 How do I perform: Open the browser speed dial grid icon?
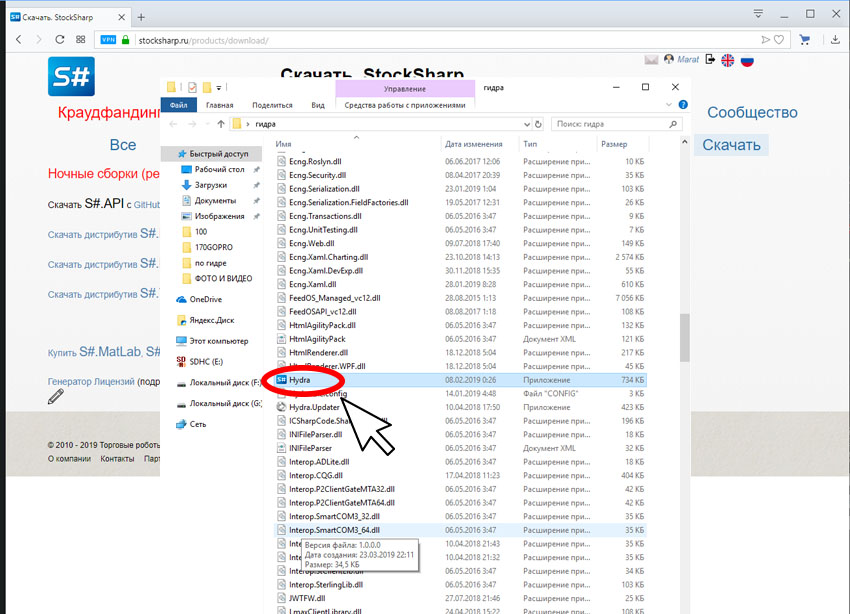(x=81, y=40)
